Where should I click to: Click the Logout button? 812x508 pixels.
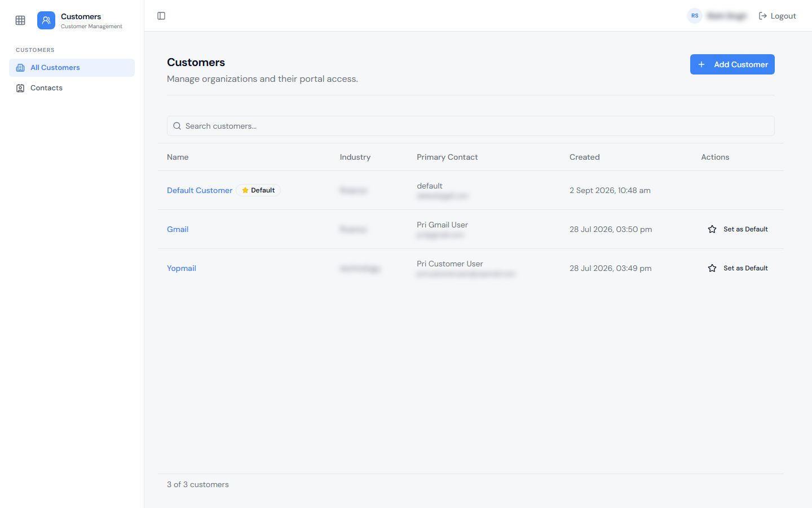pyautogui.click(x=777, y=16)
